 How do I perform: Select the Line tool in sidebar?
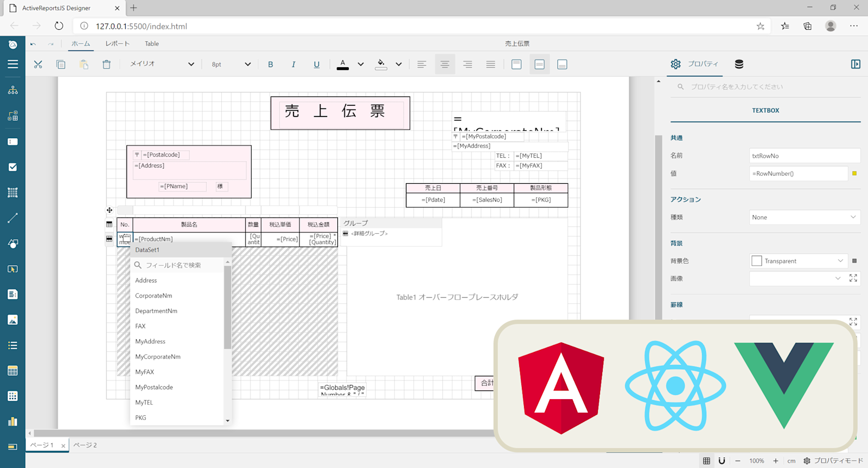click(x=12, y=218)
